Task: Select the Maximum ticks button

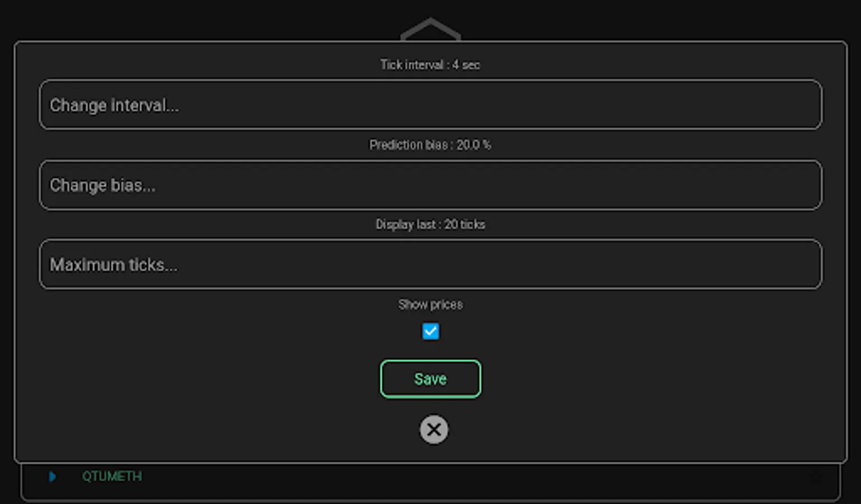Action: pyautogui.click(x=430, y=264)
